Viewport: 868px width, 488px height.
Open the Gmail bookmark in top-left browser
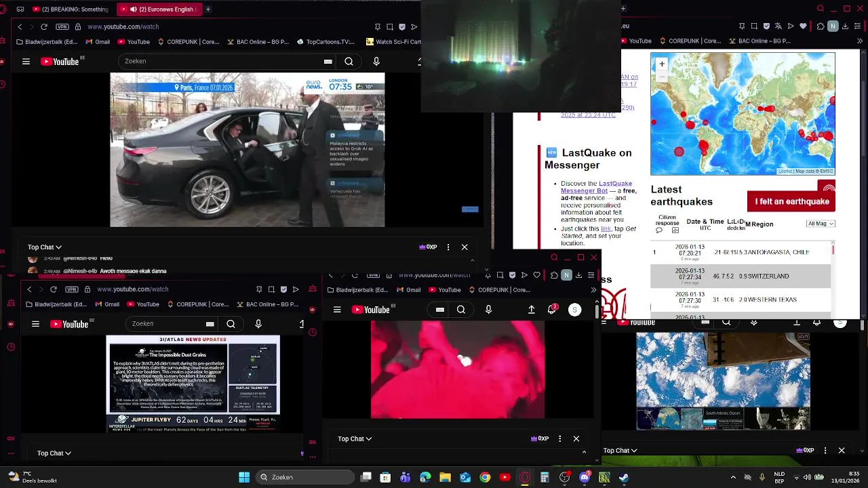(x=98, y=42)
